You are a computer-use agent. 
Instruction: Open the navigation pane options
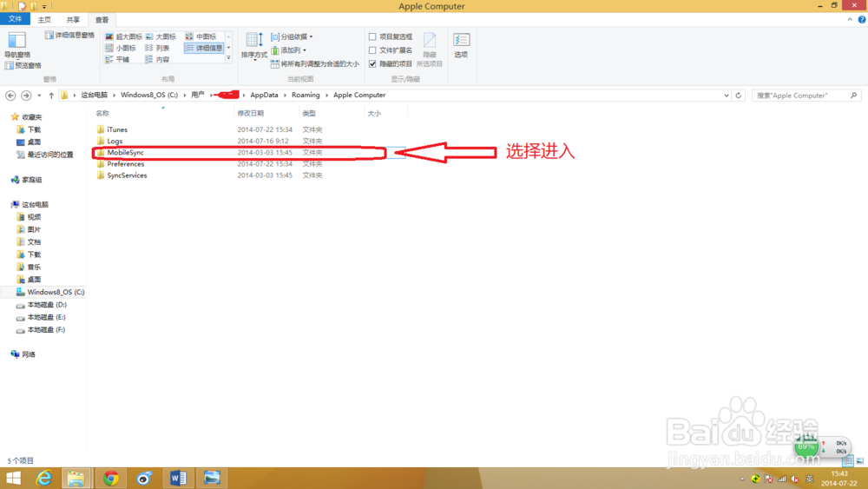point(16,45)
